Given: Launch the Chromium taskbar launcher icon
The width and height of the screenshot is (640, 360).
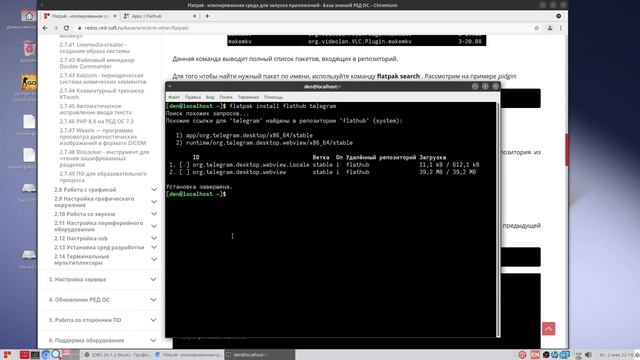Looking at the screenshot, I should tap(46, 355).
